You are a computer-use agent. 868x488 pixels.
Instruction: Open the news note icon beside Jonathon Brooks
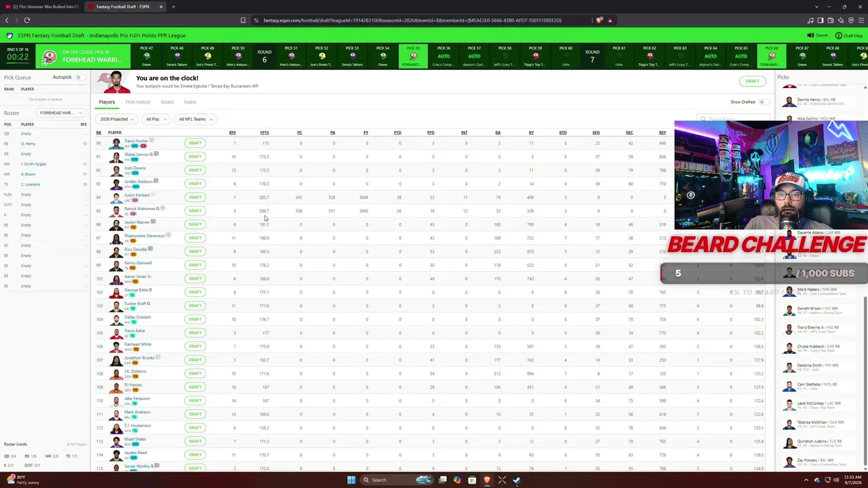coord(158,357)
